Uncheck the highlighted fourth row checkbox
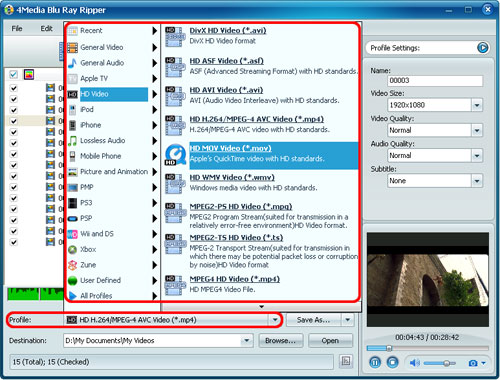Screen dimensions: 500x380 click(x=14, y=121)
